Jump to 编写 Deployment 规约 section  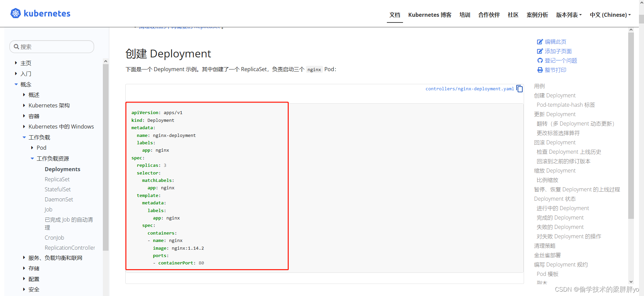[561, 264]
